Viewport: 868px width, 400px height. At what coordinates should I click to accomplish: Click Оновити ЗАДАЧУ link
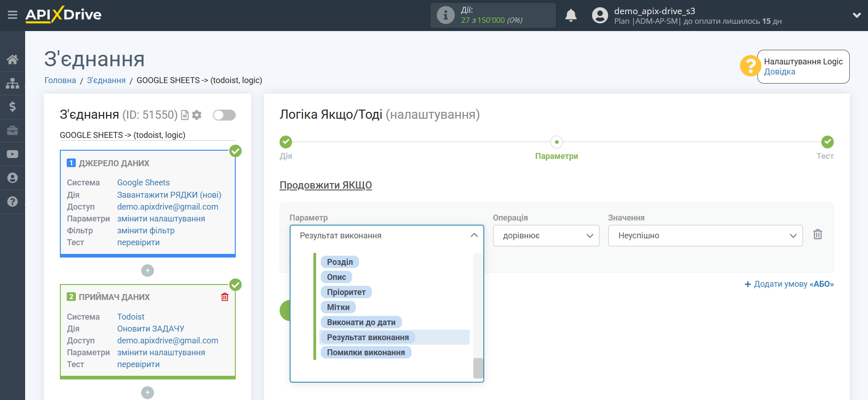click(x=151, y=329)
